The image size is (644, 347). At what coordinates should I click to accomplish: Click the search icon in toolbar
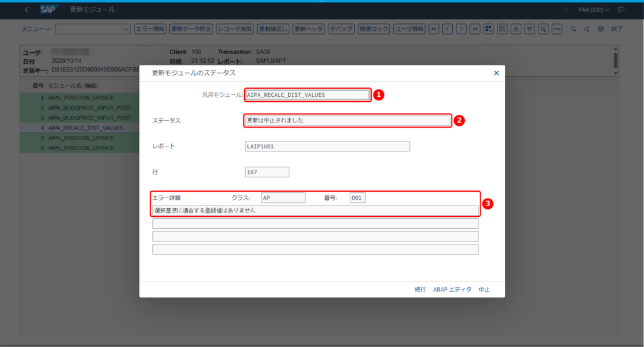pos(574,29)
